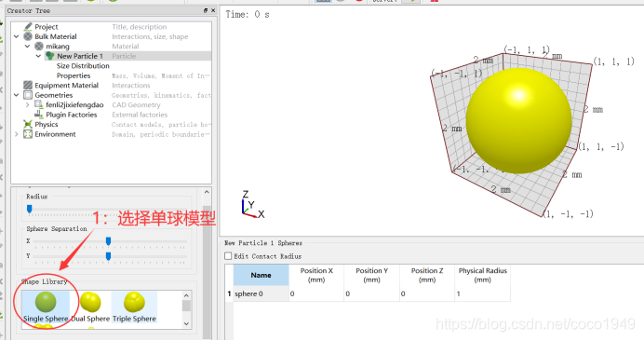Select the Single Sphere shape
This screenshot has width=644, height=341.
46,307
